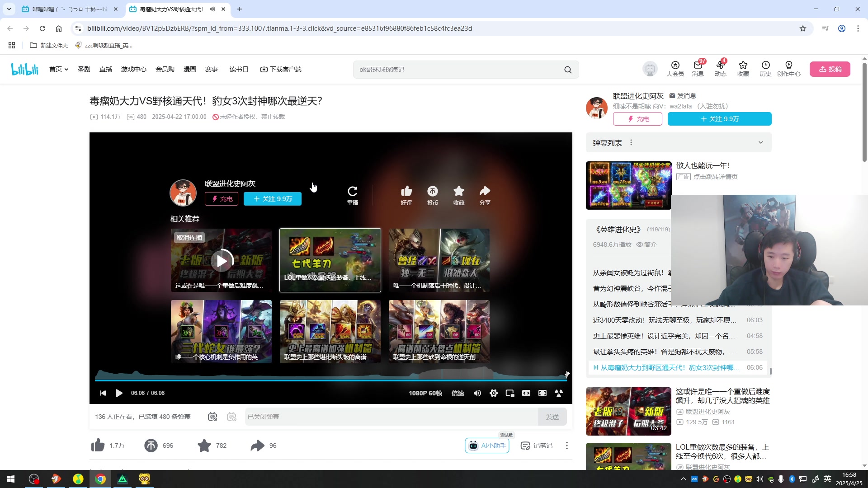Viewport: 868px width, 488px height.
Task: Open 直播 nav item
Action: point(106,69)
